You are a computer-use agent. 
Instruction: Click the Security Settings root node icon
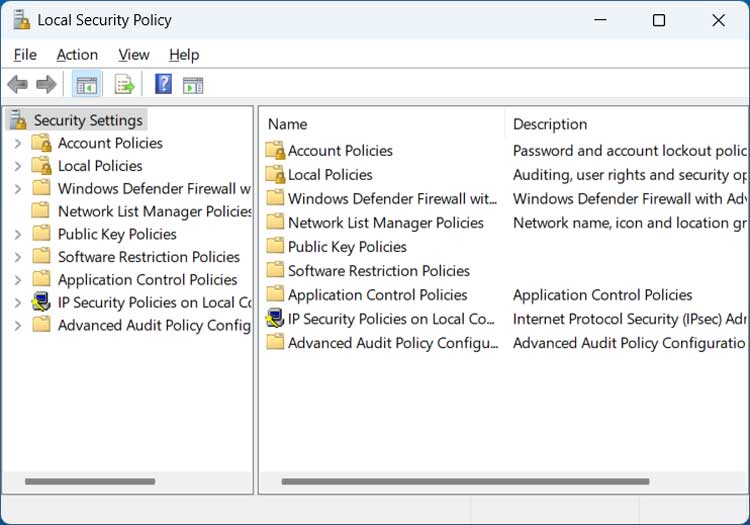pos(18,120)
